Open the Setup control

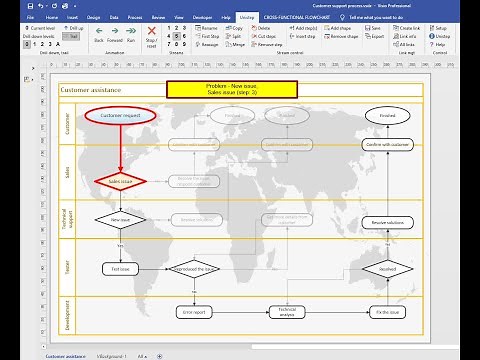(438, 28)
